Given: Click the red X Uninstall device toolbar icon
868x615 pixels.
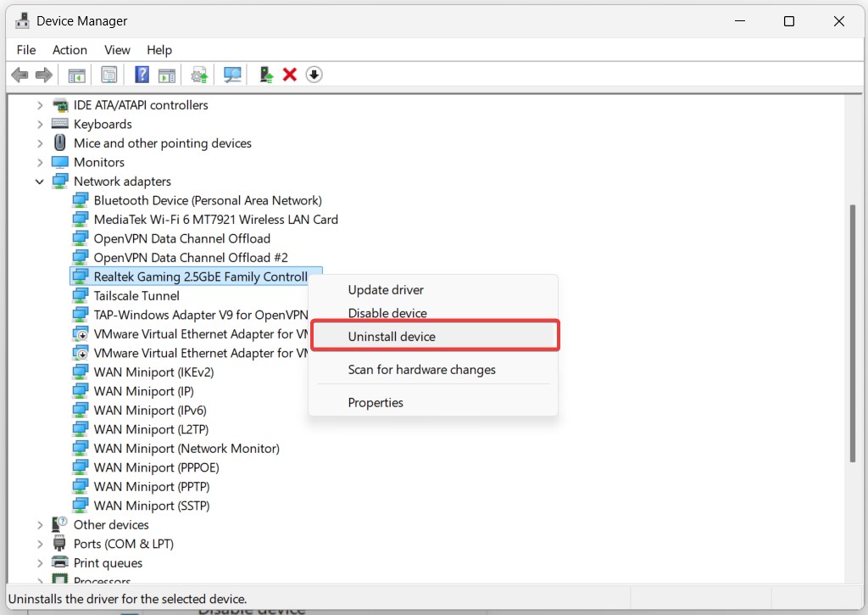Looking at the screenshot, I should [x=290, y=75].
